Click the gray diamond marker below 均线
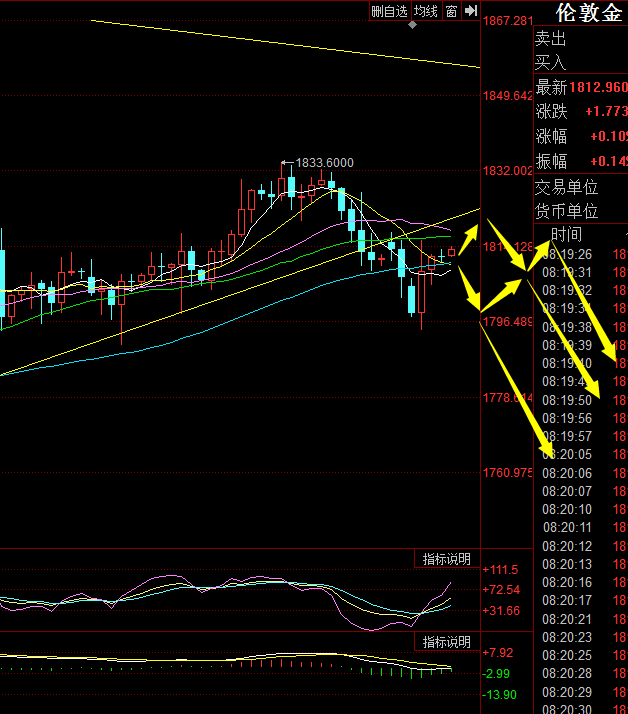 point(413,25)
